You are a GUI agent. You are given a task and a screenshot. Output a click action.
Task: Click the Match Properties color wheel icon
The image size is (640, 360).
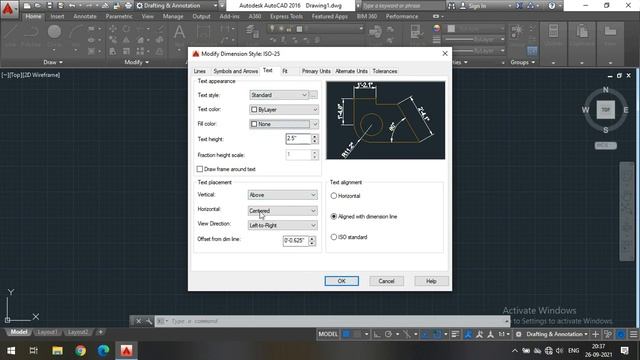pyautogui.click(x=437, y=29)
